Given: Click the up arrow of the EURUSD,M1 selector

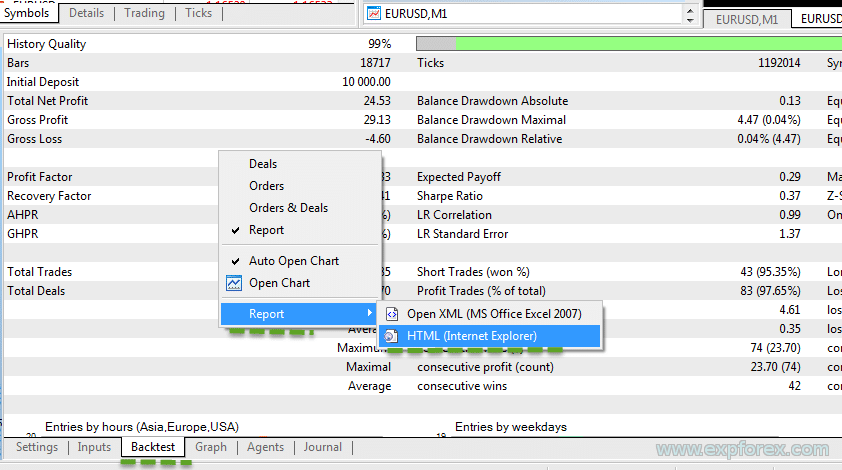Looking at the screenshot, I should tap(690, 9).
